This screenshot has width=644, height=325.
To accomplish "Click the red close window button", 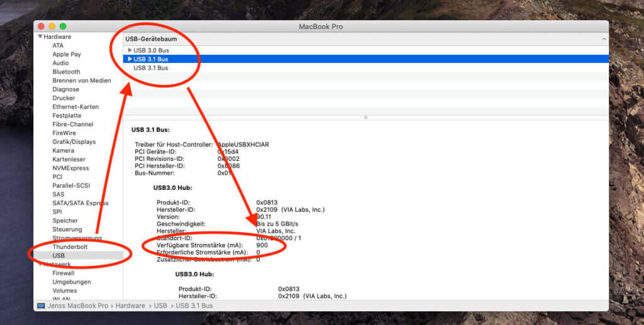I will [42, 26].
